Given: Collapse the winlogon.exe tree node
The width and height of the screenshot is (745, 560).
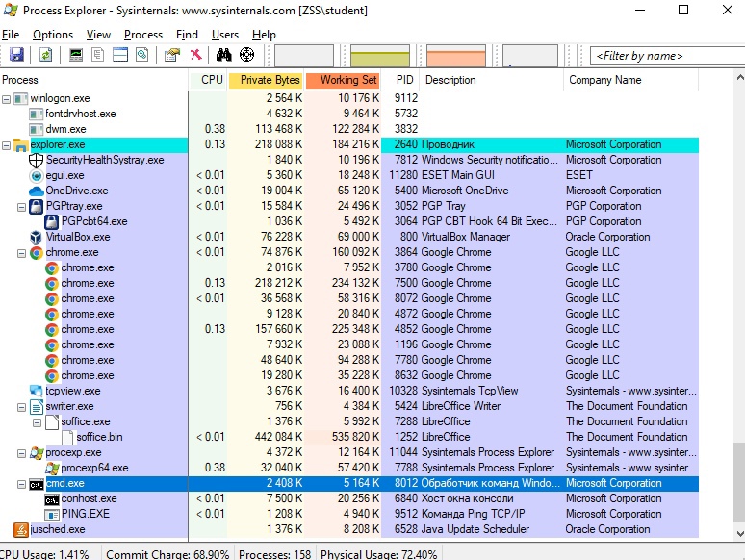Looking at the screenshot, I should (6, 99).
